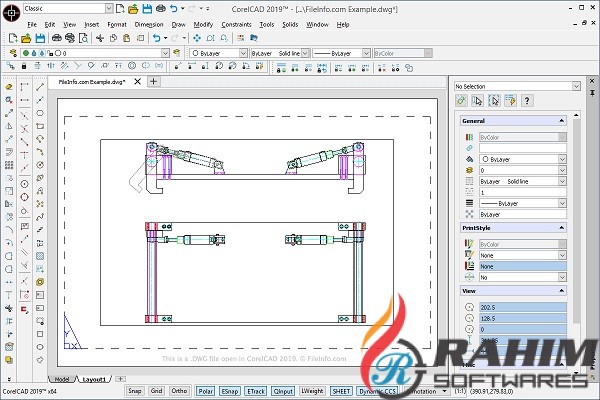The height and width of the screenshot is (400, 600).
Task: Collapse the PrintStyle section
Action: point(561,227)
